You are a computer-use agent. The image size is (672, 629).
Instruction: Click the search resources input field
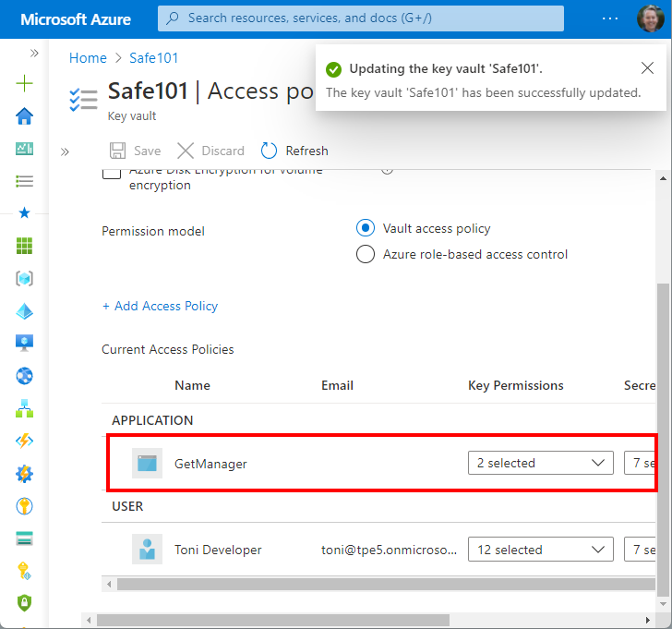(361, 18)
